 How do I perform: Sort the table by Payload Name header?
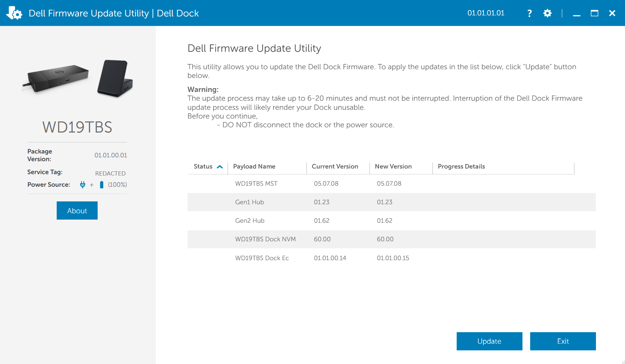click(254, 166)
